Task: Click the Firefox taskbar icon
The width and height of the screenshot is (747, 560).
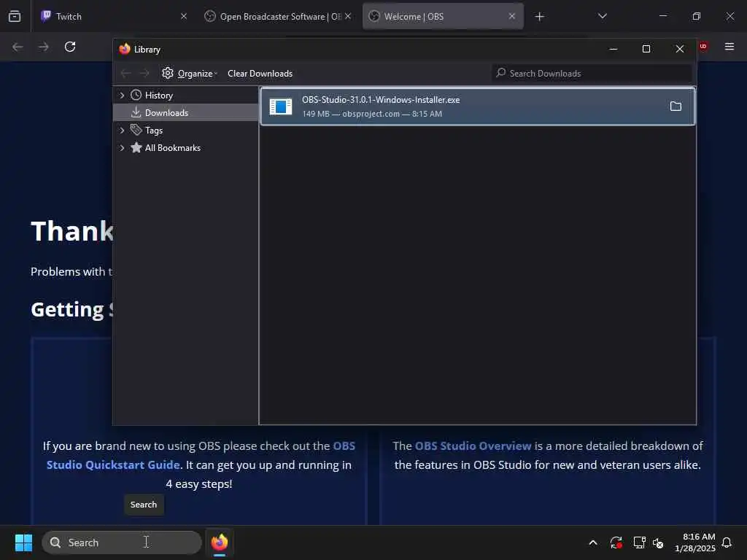Action: coord(220,542)
